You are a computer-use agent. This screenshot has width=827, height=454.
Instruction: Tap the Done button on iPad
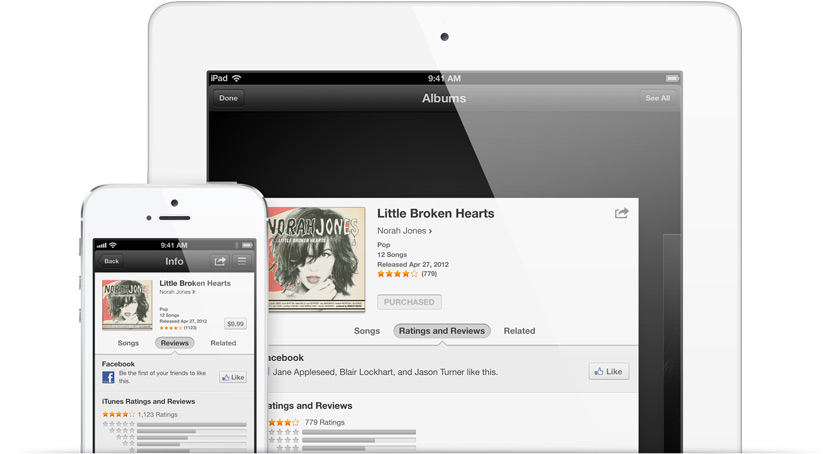point(228,98)
